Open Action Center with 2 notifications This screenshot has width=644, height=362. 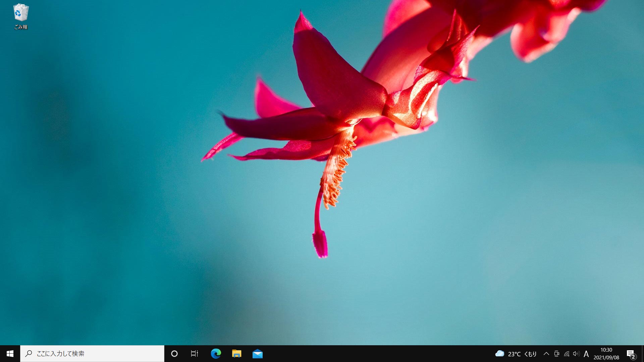[631, 354]
